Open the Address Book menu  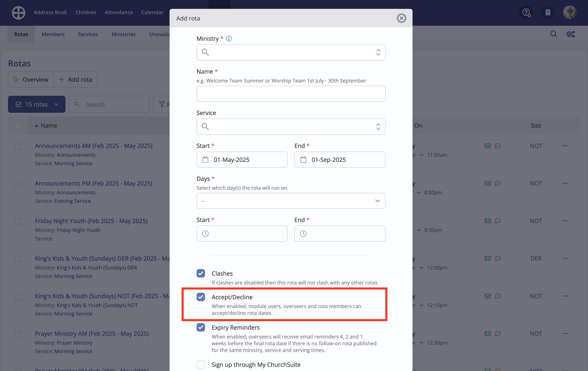pyautogui.click(x=50, y=12)
